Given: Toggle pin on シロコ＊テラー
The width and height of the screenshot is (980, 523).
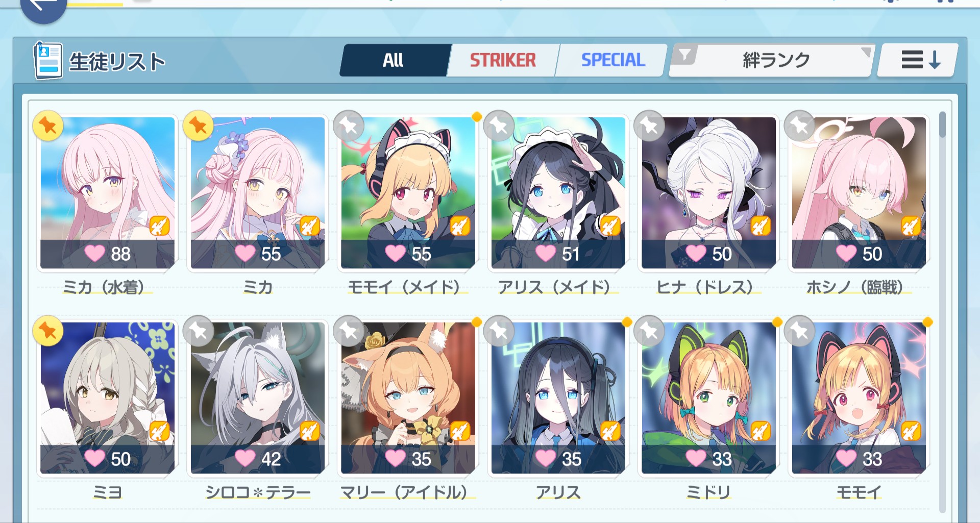Looking at the screenshot, I should coord(198,331).
